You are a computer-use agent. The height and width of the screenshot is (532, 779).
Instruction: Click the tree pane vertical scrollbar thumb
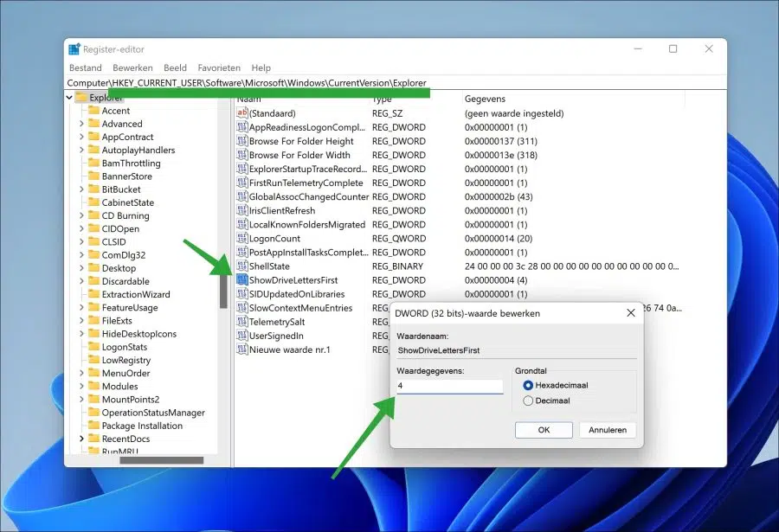pyautogui.click(x=223, y=291)
